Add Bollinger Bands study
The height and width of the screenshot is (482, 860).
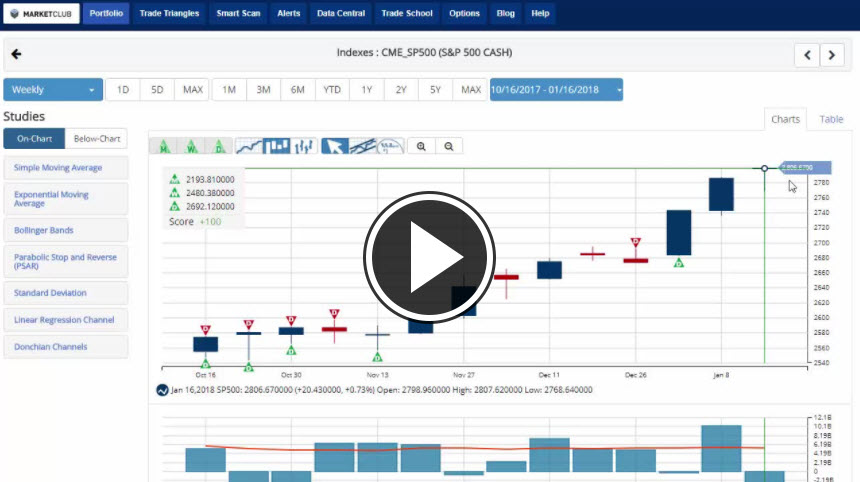(66, 230)
